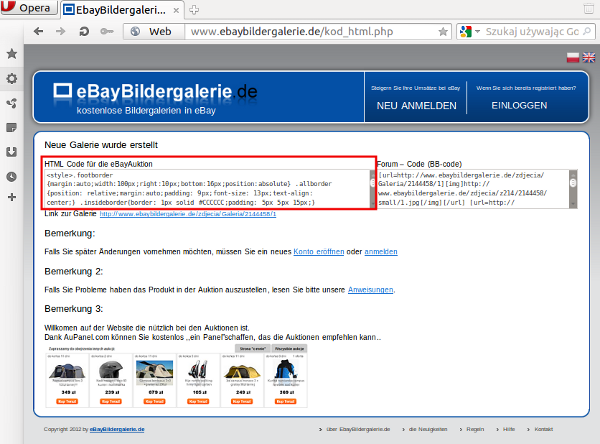This screenshot has height=444, width=600.
Task: Open the 'Anweisungen' instructions link
Action: point(370,290)
